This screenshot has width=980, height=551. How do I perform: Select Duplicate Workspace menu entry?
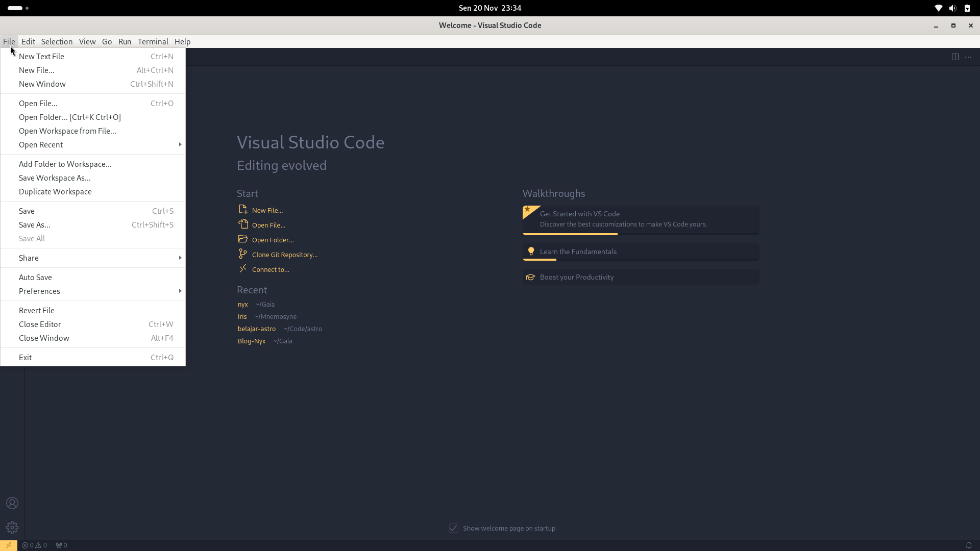coord(93,191)
